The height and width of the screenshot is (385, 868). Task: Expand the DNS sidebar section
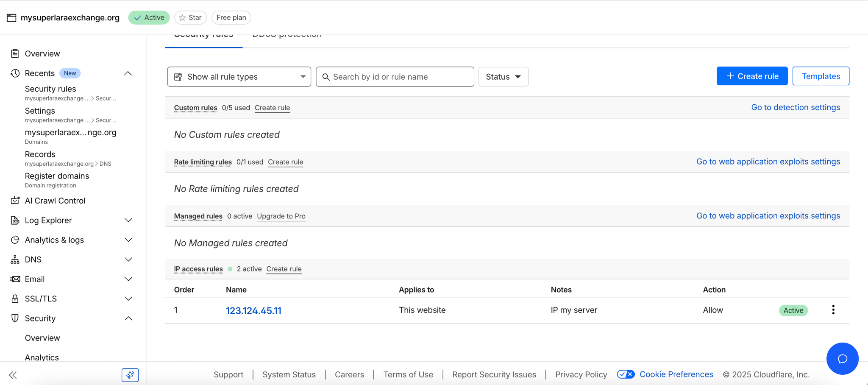coord(128,259)
